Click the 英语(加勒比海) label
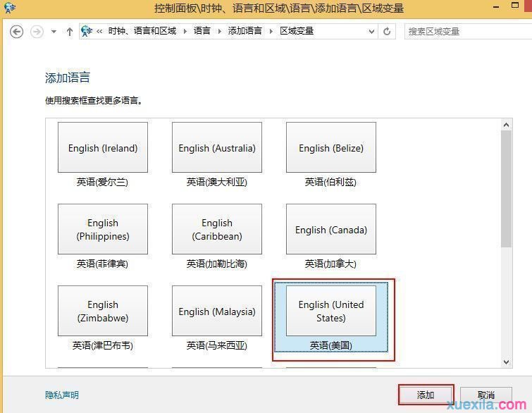The height and width of the screenshot is (413, 532). tap(217, 264)
